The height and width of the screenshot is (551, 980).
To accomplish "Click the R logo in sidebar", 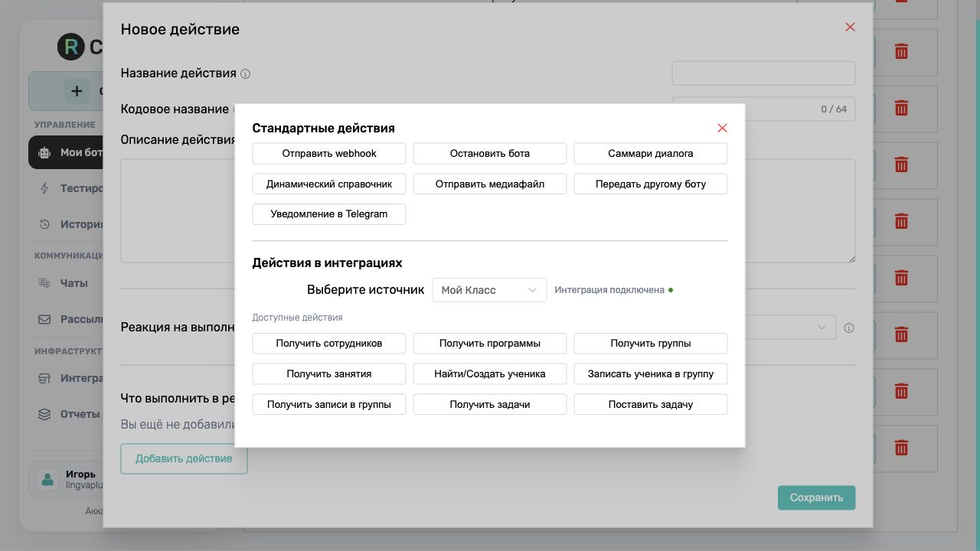I will [71, 47].
